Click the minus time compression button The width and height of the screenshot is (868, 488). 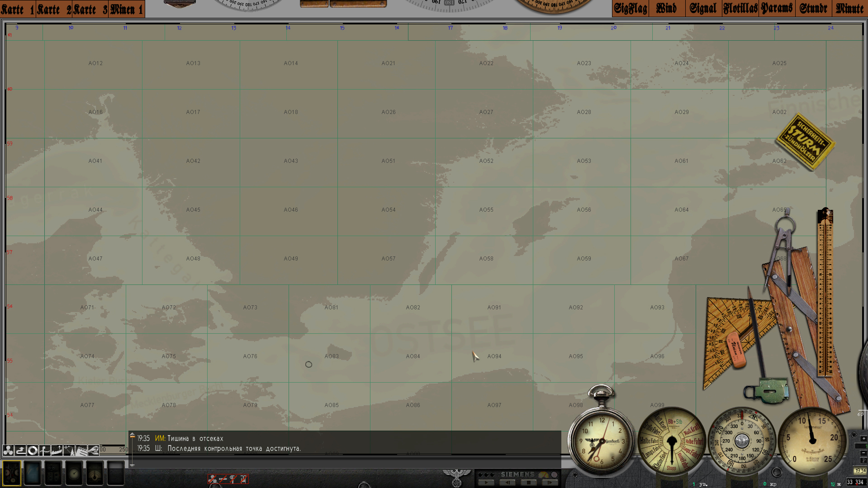tap(863, 453)
